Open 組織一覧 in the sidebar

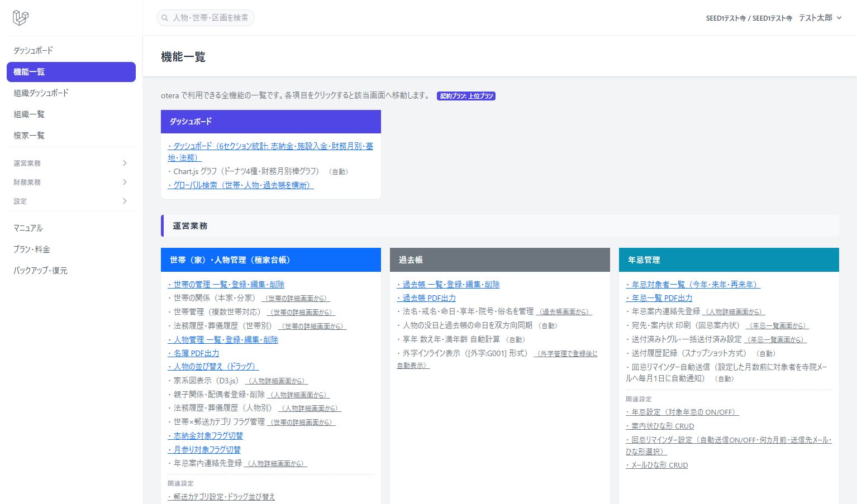(x=71, y=114)
